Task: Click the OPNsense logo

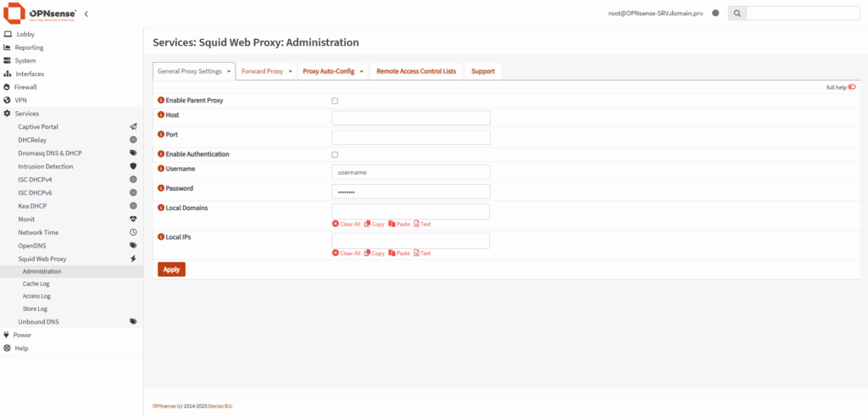Action: (40, 13)
